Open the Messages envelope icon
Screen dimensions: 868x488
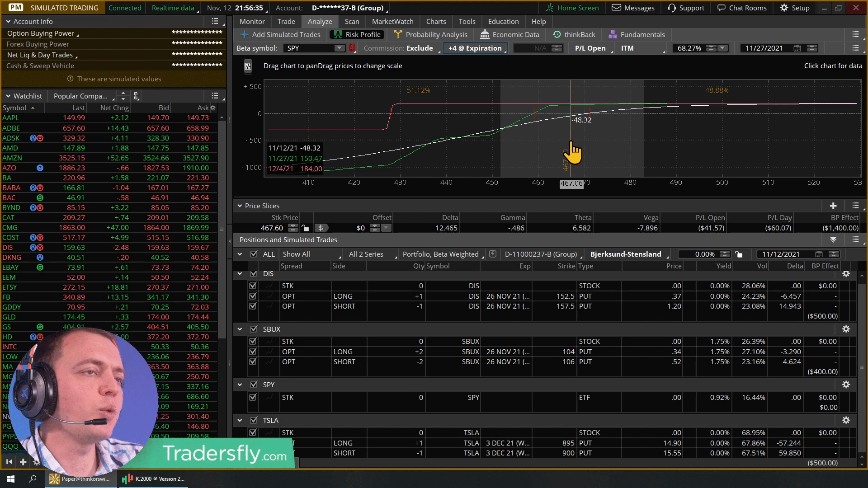(616, 8)
